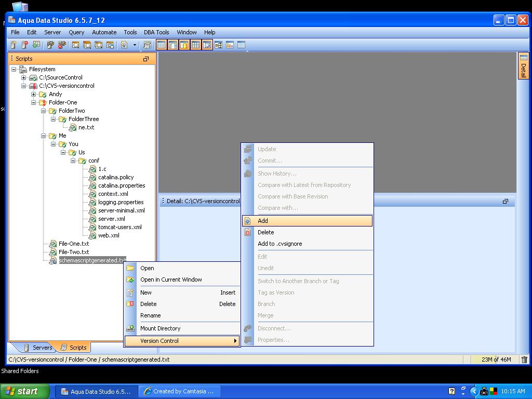This screenshot has width=532, height=399.
Task: Click the Open folder icon in context menu
Action: point(130,268)
